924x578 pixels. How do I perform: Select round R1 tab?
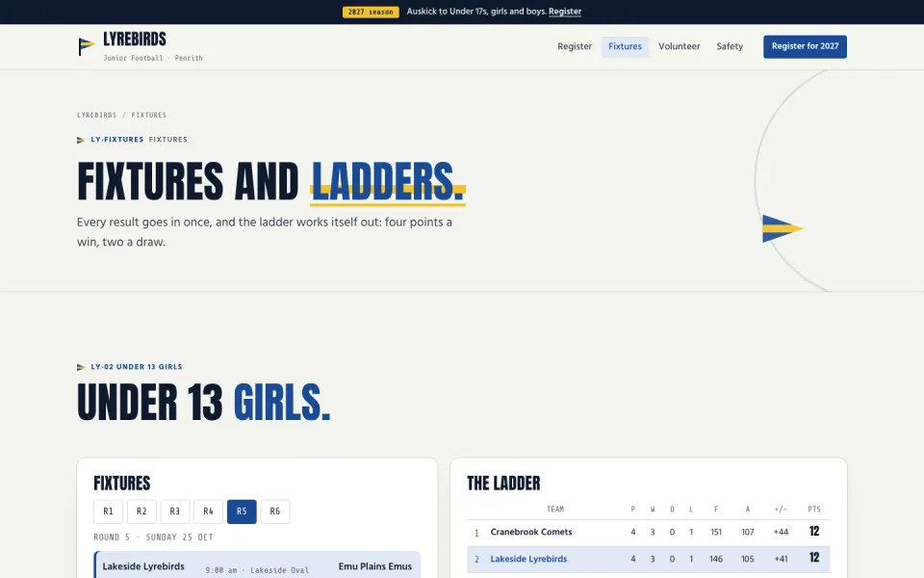tap(108, 512)
